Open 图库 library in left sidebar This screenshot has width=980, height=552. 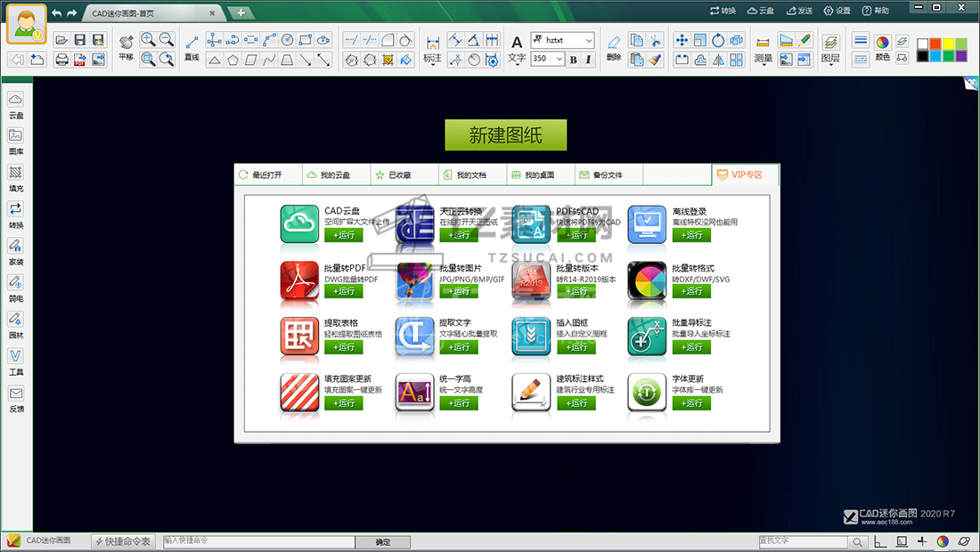click(16, 142)
